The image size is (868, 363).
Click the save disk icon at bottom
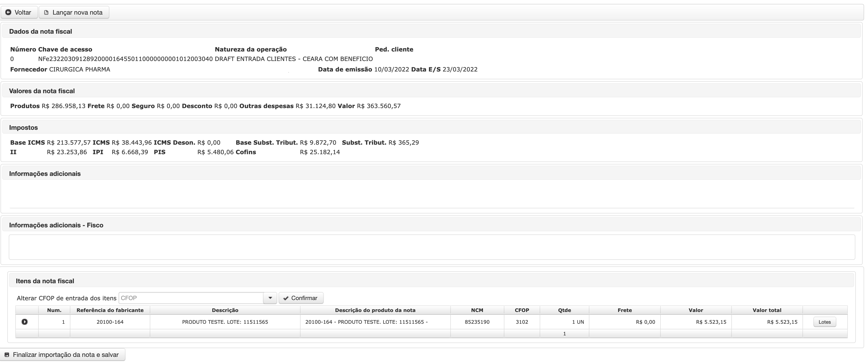[x=7, y=354]
